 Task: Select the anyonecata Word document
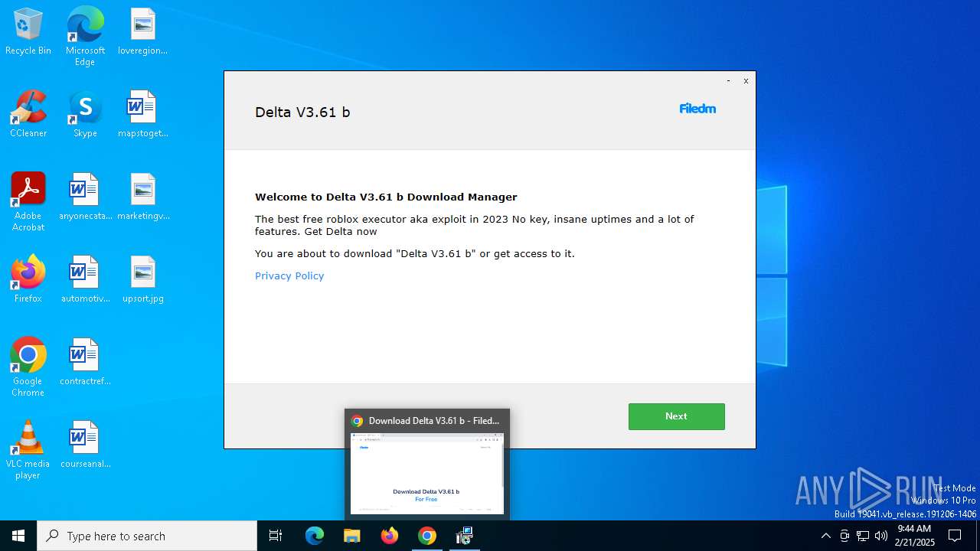(x=85, y=197)
